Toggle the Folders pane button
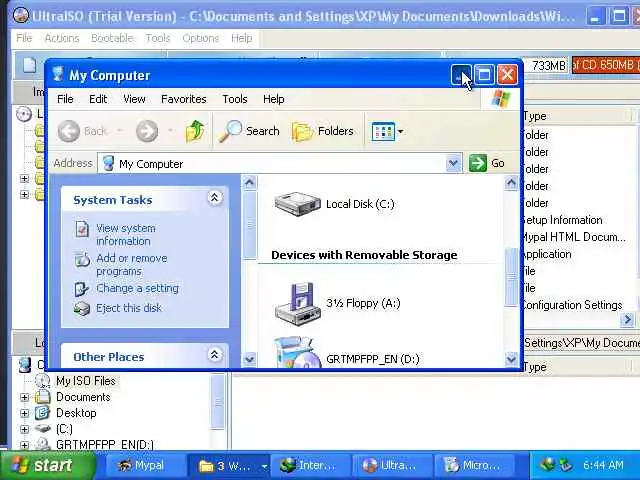 click(323, 131)
